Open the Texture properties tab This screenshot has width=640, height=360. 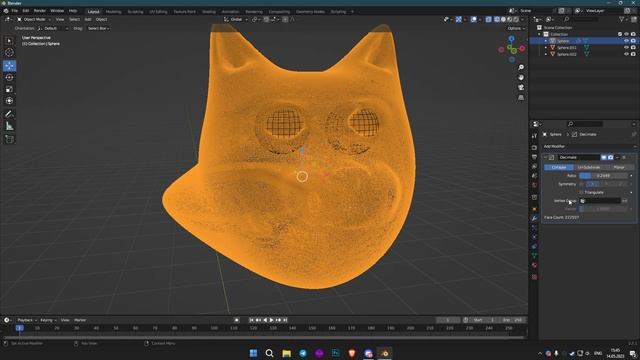tap(534, 277)
